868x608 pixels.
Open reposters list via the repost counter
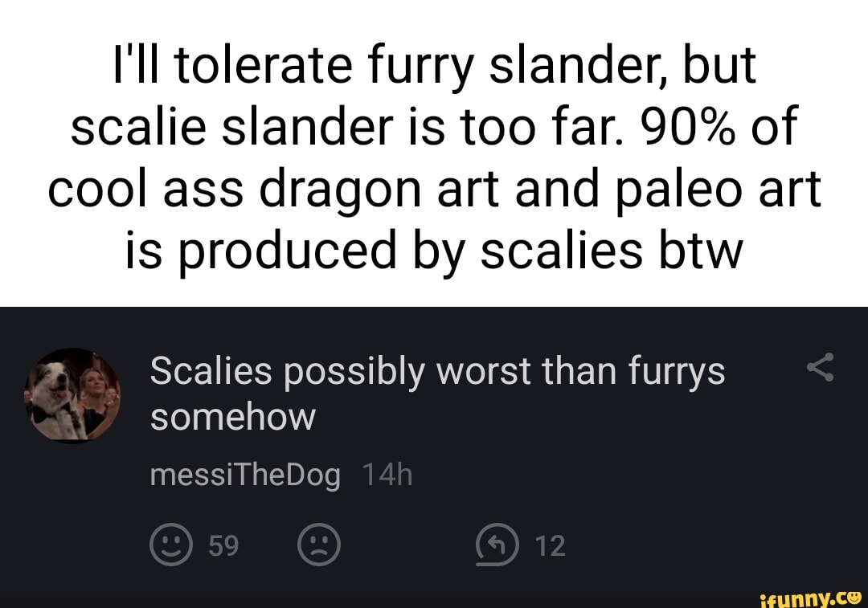[x=550, y=545]
